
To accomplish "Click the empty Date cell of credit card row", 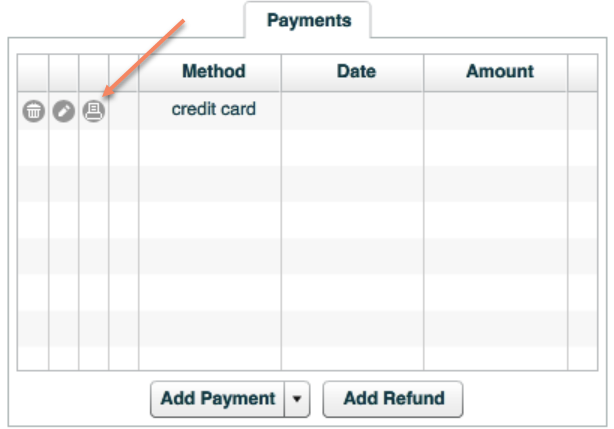I will click(x=352, y=112).
